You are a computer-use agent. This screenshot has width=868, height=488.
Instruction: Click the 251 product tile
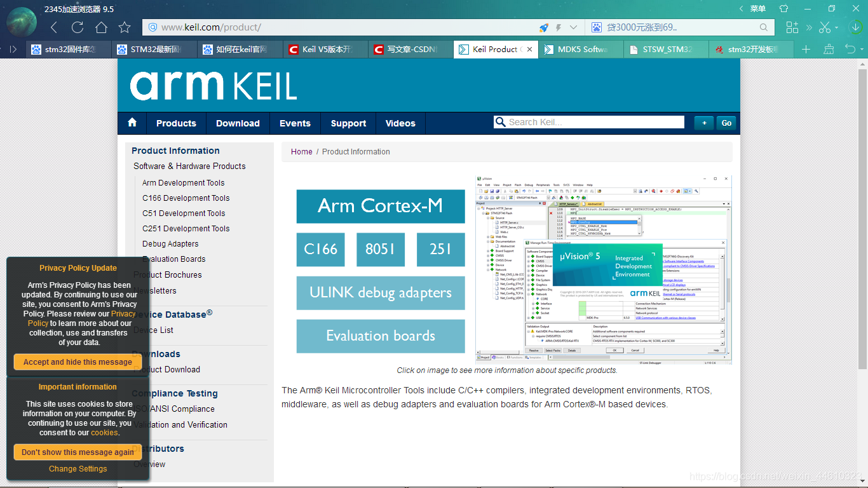click(441, 249)
